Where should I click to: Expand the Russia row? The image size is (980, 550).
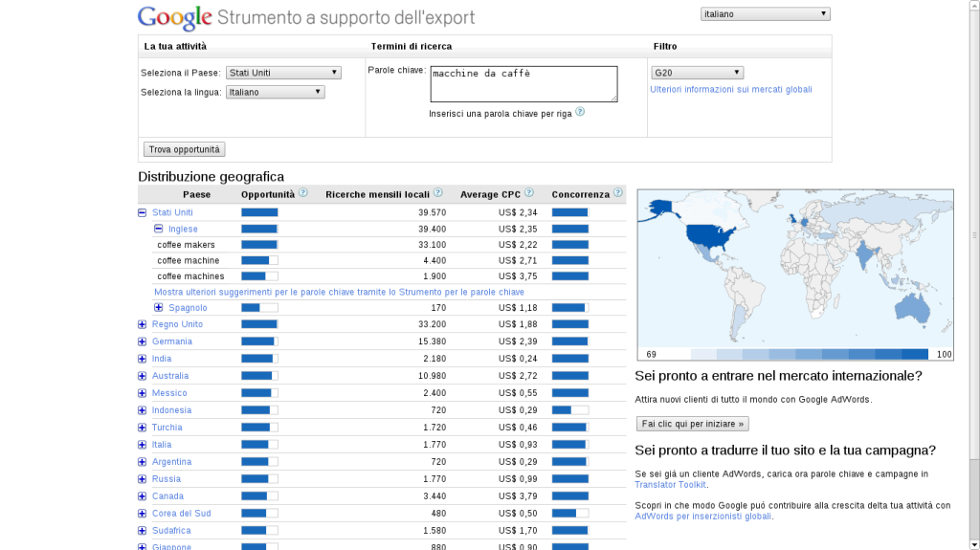tap(142, 479)
